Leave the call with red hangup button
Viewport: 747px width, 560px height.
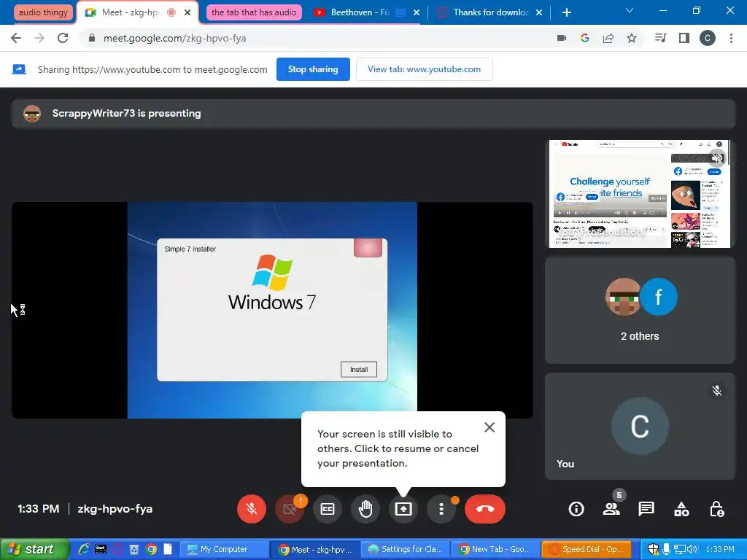point(485,509)
